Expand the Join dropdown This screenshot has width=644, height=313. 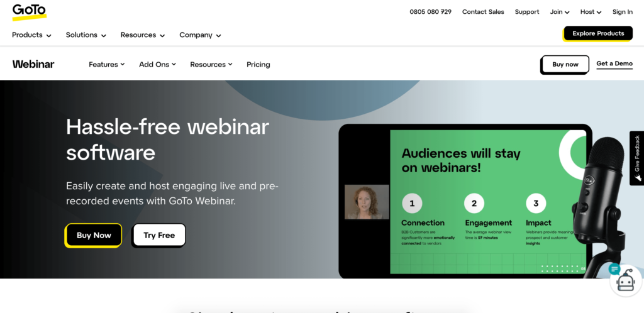[559, 12]
